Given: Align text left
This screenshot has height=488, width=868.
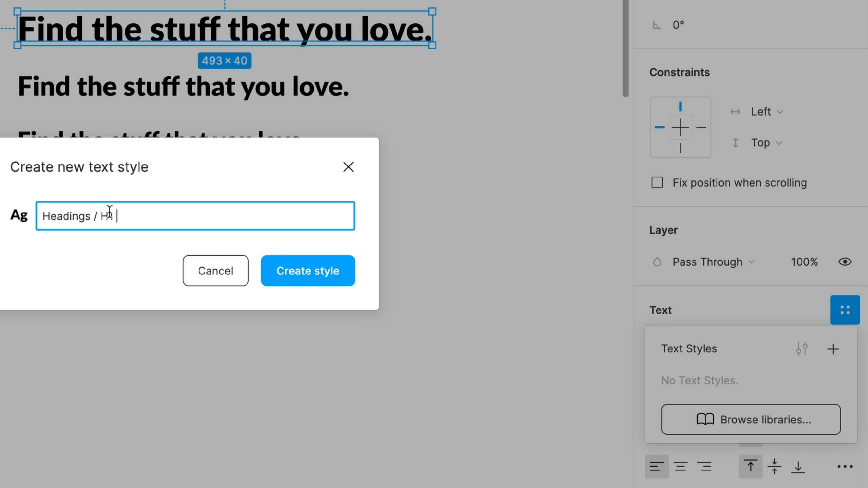Looking at the screenshot, I should (657, 467).
